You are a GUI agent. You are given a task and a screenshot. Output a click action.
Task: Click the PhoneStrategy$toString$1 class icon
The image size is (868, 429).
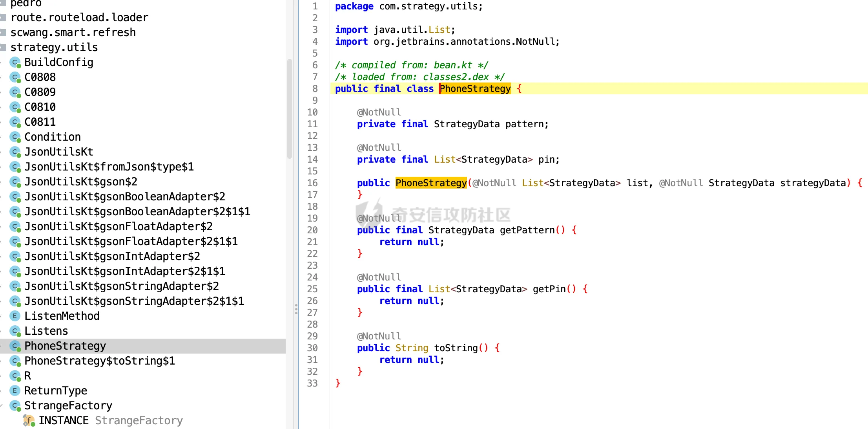click(15, 361)
